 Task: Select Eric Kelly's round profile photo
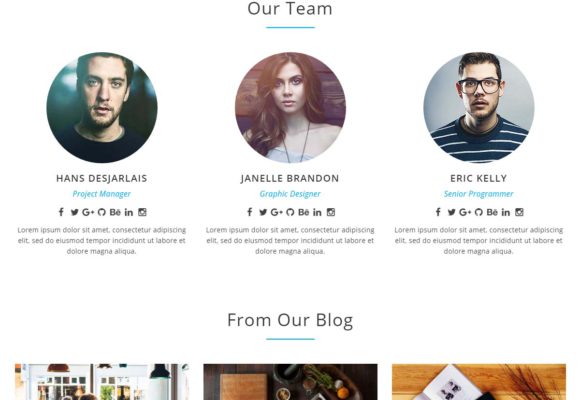pyautogui.click(x=479, y=107)
